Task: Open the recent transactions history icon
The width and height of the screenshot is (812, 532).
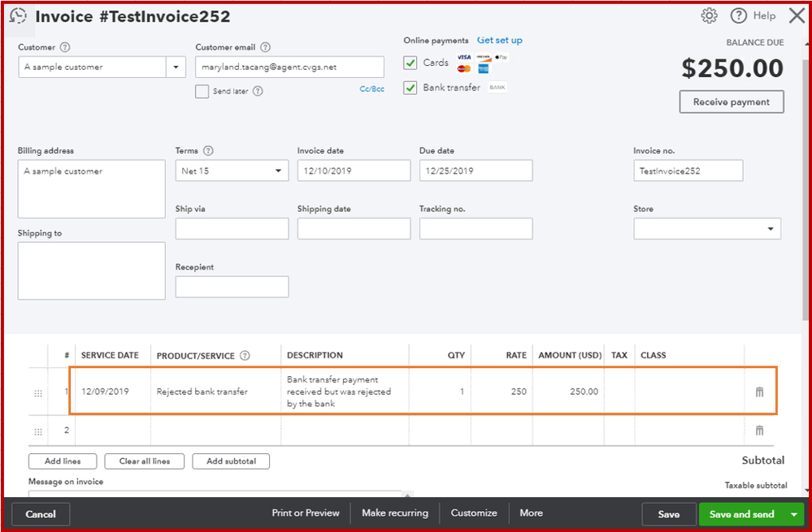Action: (x=18, y=16)
